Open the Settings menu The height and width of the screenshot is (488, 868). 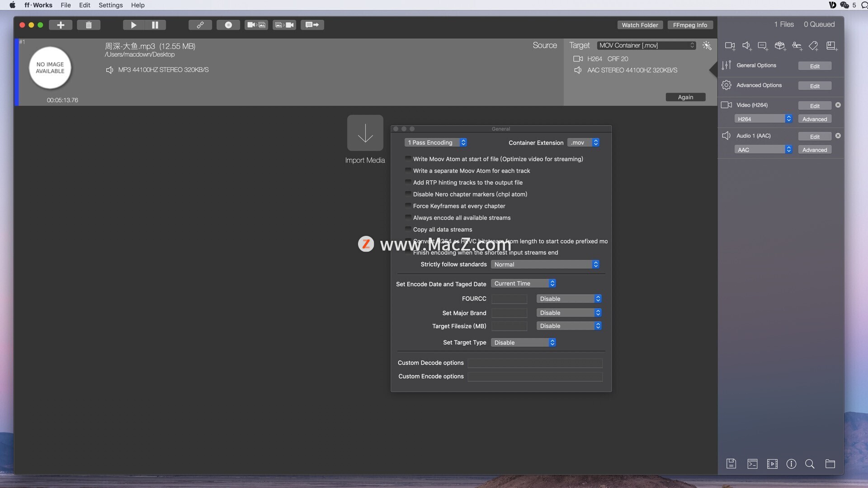click(x=111, y=5)
